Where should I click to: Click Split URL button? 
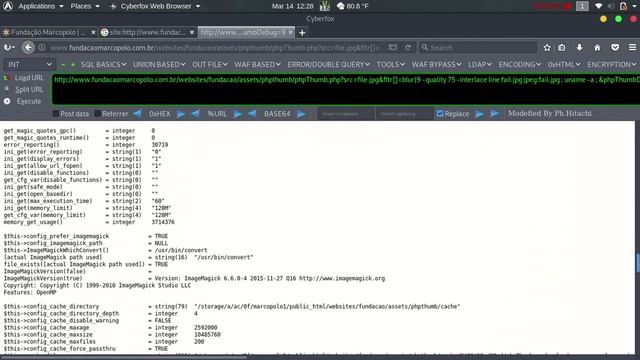(24, 89)
